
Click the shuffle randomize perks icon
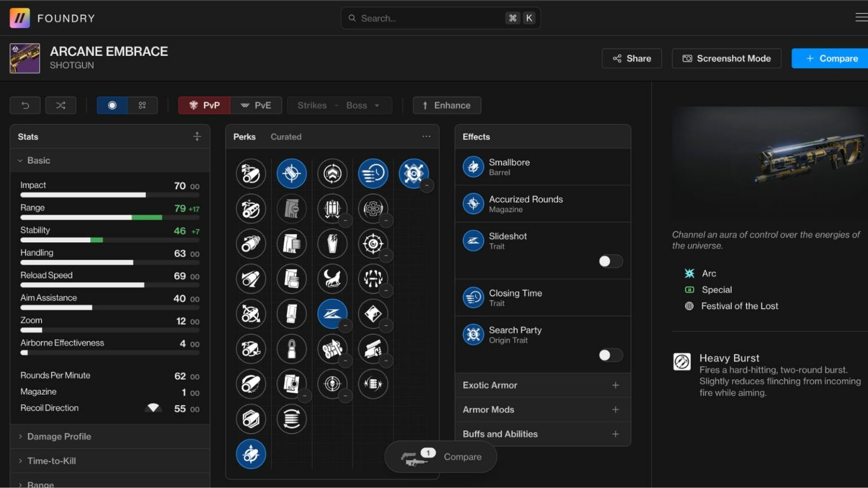coord(60,105)
